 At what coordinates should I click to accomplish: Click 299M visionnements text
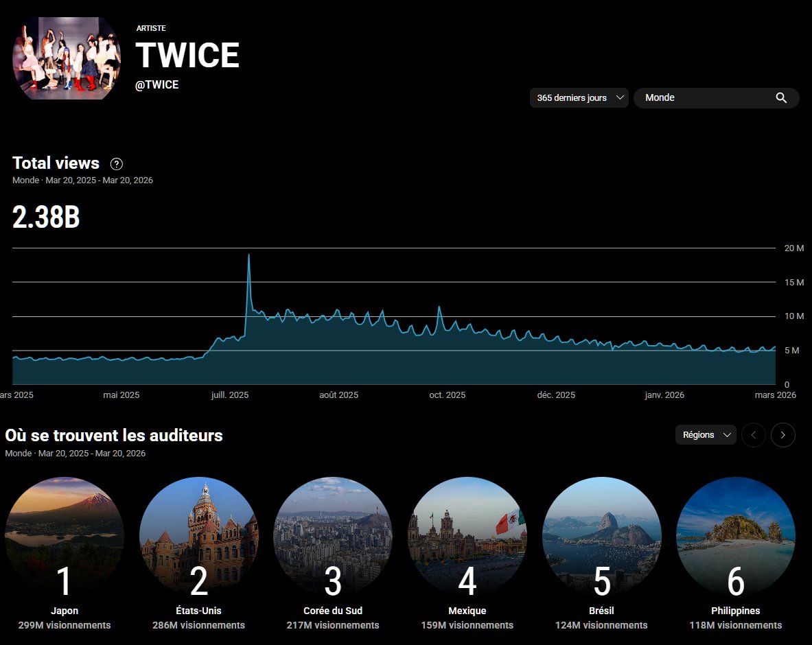point(65,625)
